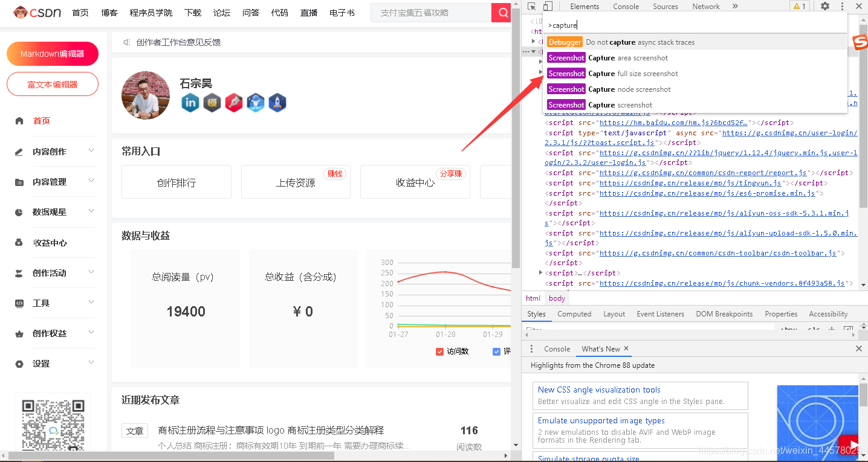Click the LinkedIn-style blue hexagon badge

pyautogui.click(x=190, y=103)
